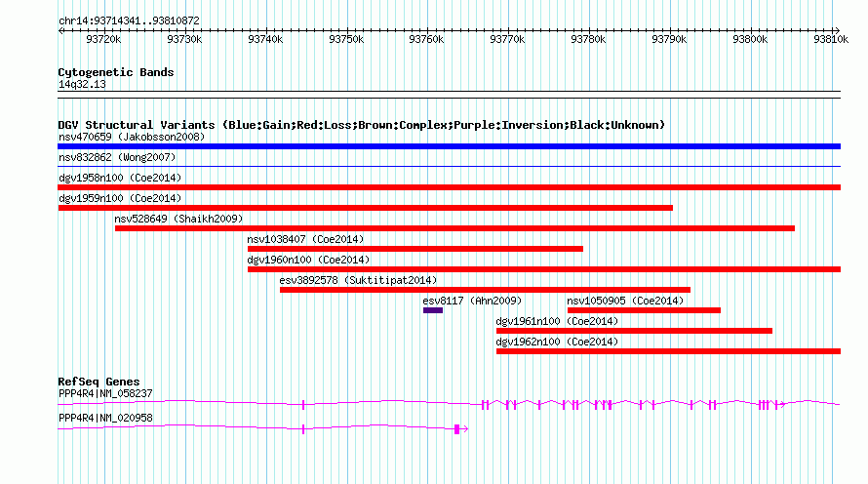This screenshot has height=484, width=868.
Task: Click the dgv1960n100 (Coe2014) label
Action: (308, 260)
